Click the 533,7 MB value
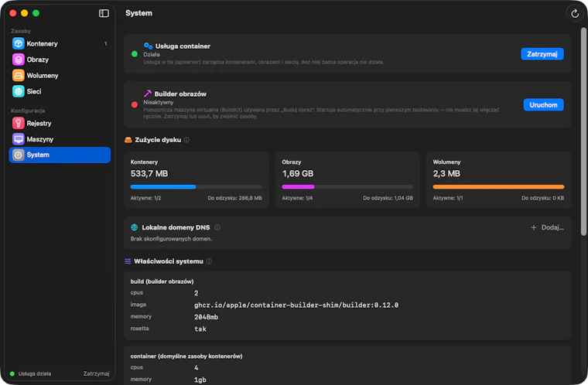 (x=149, y=174)
